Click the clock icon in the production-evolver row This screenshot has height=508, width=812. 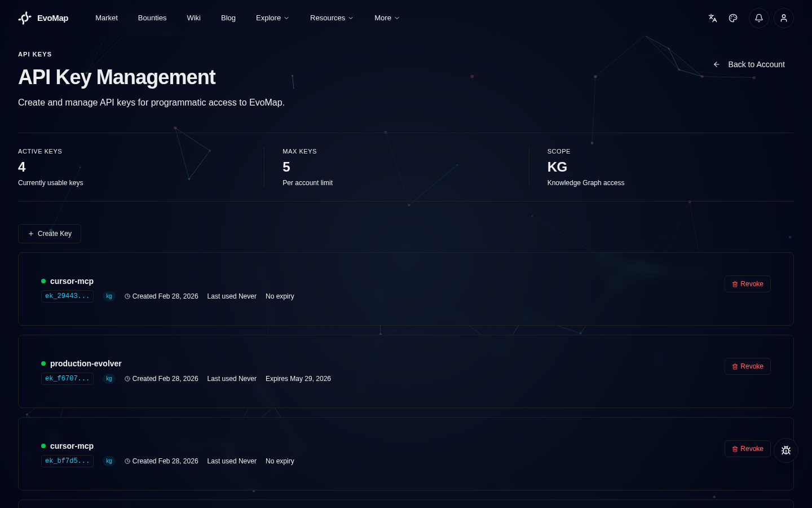click(127, 379)
